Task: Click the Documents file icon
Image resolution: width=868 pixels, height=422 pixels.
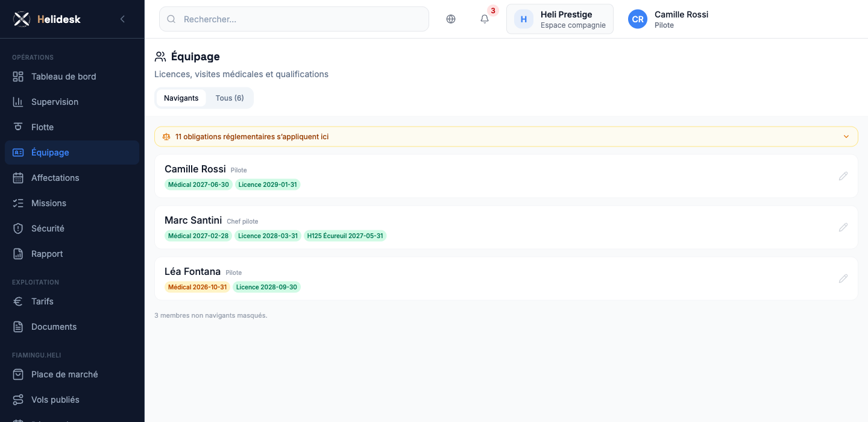Action: 18,327
